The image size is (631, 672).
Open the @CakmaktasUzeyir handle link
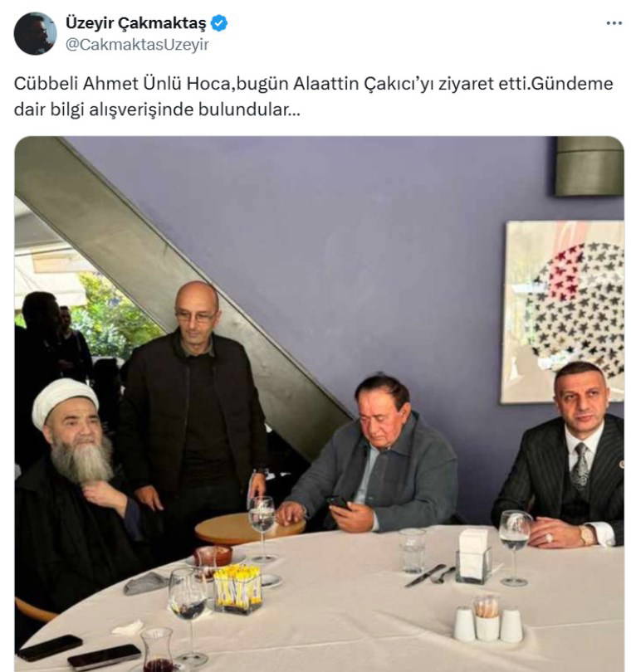[137, 45]
